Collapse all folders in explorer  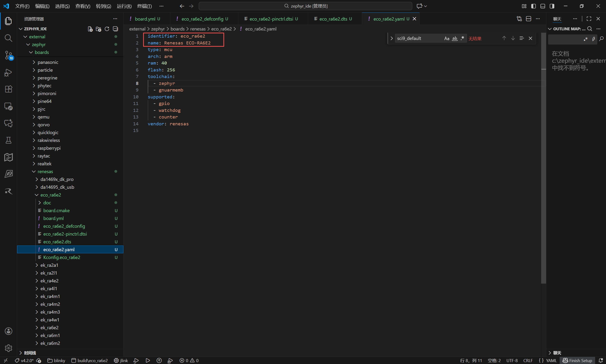pos(115,29)
